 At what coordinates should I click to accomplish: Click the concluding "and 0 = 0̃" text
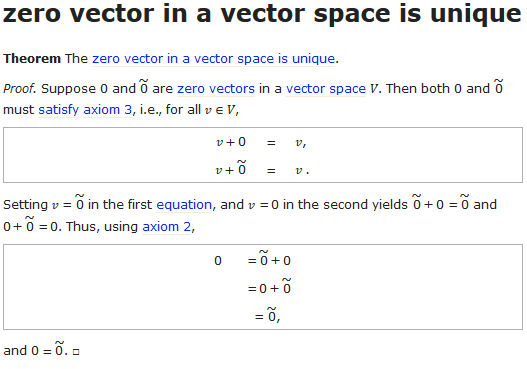[36, 350]
